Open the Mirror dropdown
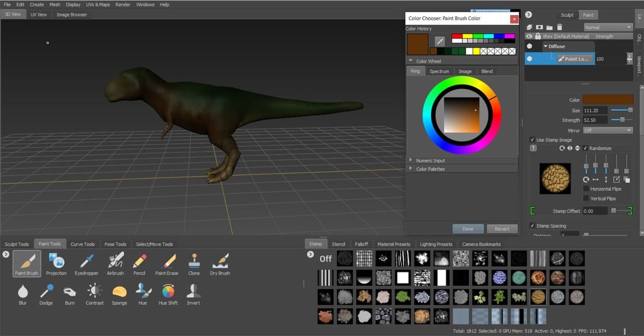 coord(607,130)
